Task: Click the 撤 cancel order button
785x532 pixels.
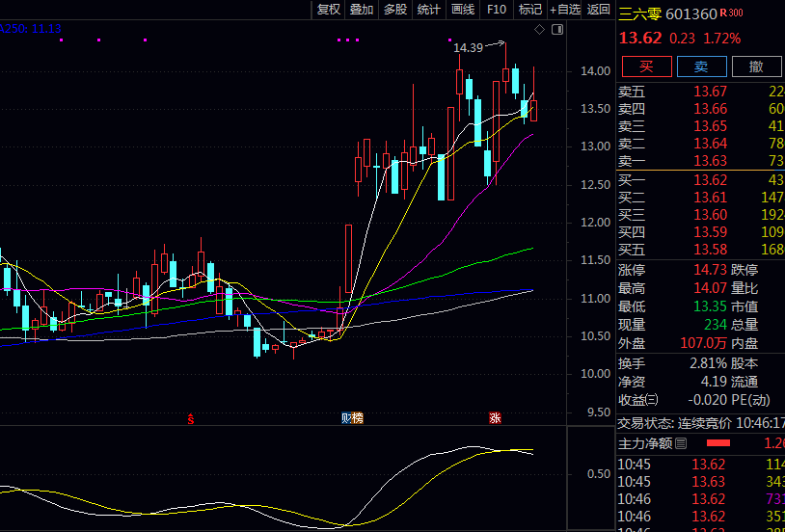Action: [x=757, y=66]
